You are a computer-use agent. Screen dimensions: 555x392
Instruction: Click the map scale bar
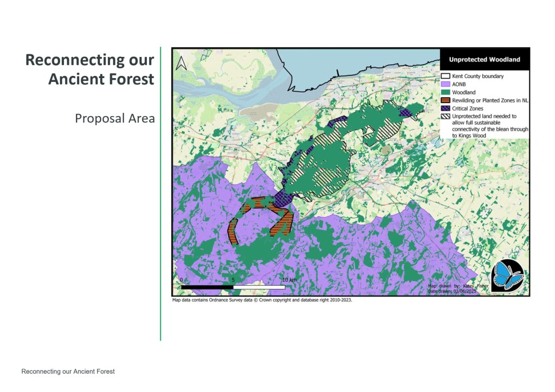tap(233, 286)
